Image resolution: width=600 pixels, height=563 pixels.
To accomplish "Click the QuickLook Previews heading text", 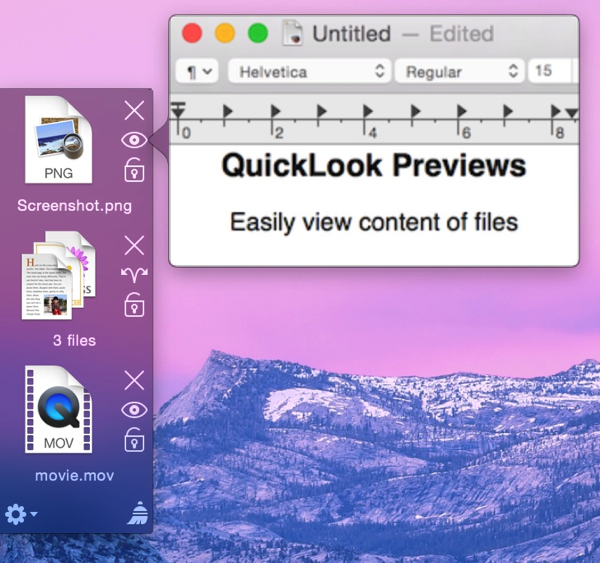I will (x=374, y=166).
